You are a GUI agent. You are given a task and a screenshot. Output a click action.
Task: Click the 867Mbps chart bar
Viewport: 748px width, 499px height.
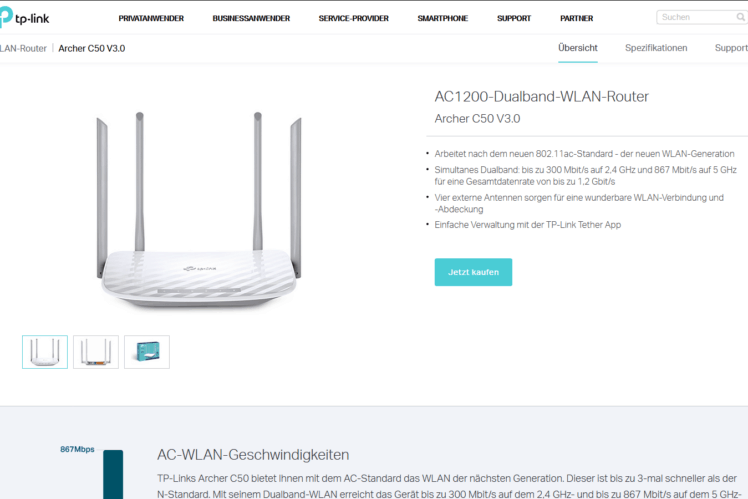pos(113,474)
